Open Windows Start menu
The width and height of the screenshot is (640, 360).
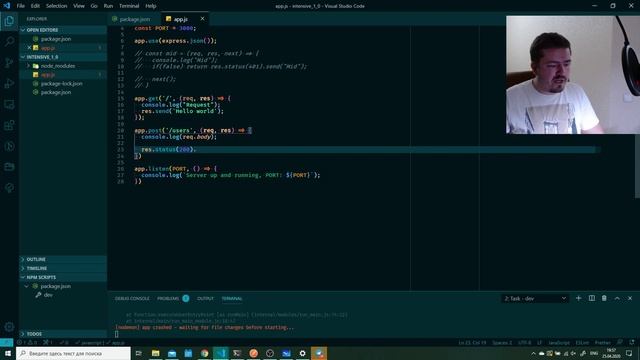click(8, 353)
